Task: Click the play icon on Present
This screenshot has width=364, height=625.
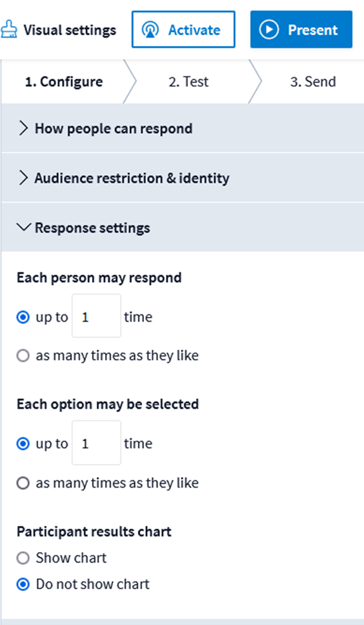Action: tap(269, 30)
